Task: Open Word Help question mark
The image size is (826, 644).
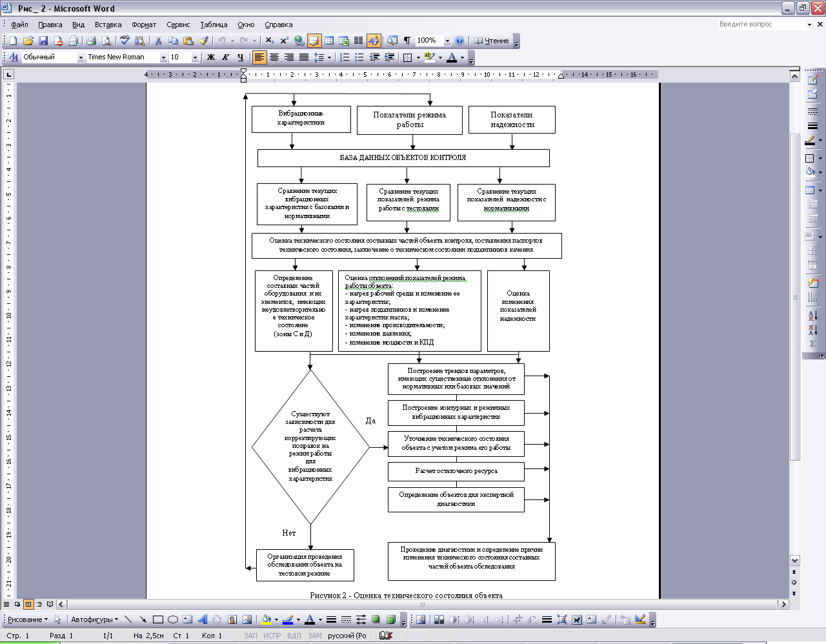Action: [x=459, y=41]
